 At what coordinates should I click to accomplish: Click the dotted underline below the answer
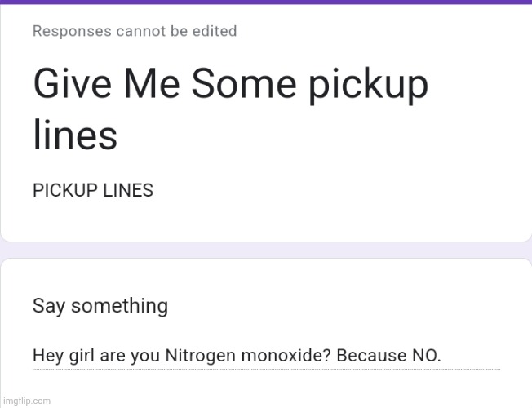tap(266, 369)
